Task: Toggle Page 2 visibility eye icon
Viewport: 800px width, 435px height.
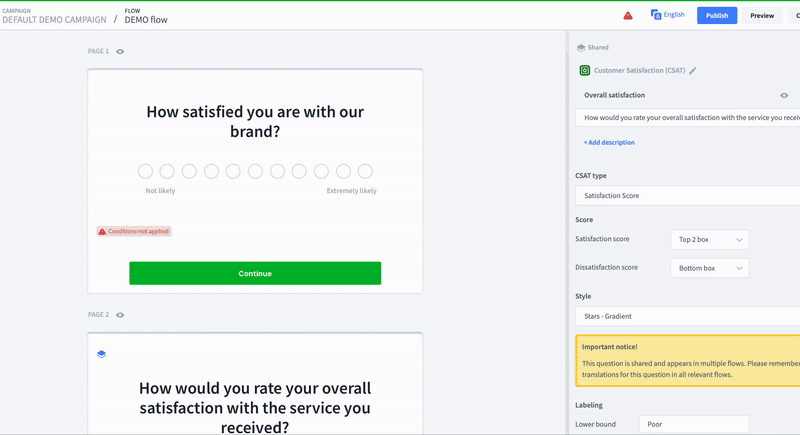Action: 120,315
